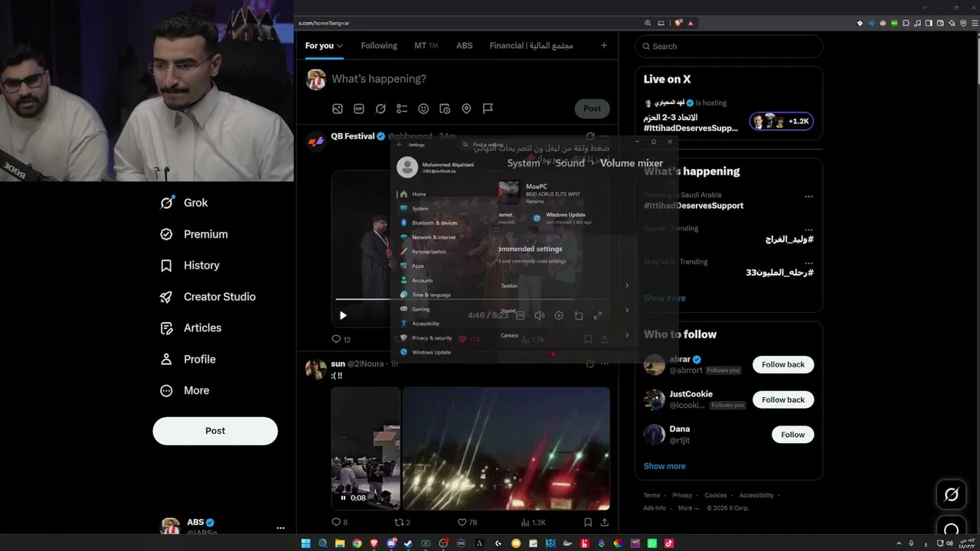Screen dimensions: 980x551
Task: Open the More menu in the left sidebar
Action: coord(185,390)
